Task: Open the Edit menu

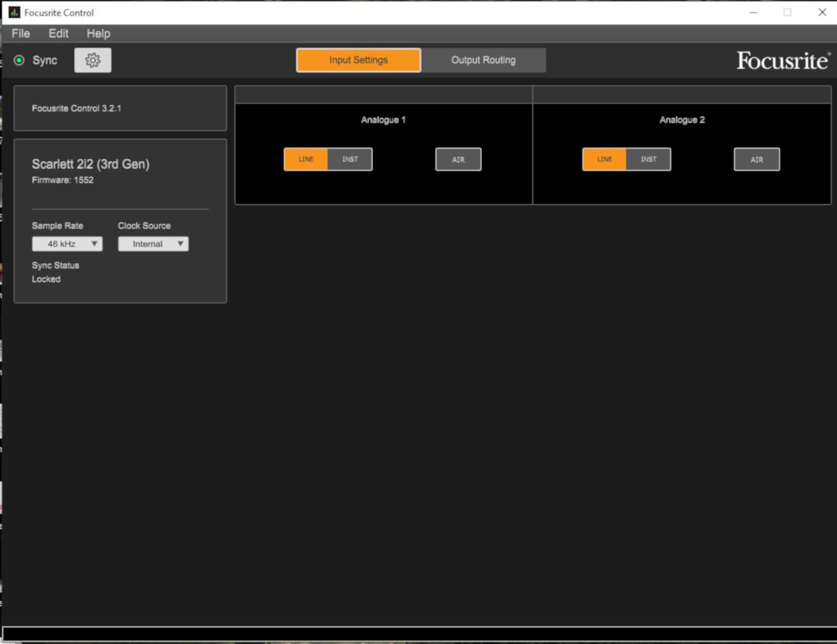Action: [59, 33]
